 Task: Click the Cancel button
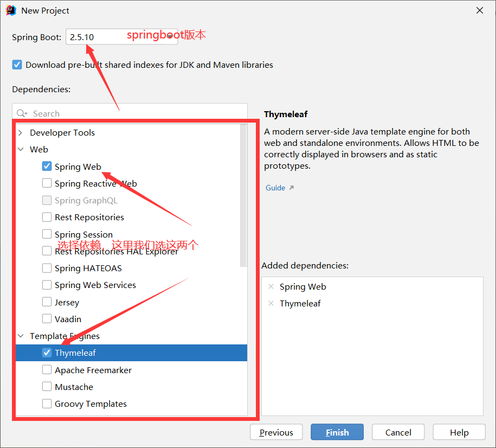398,432
